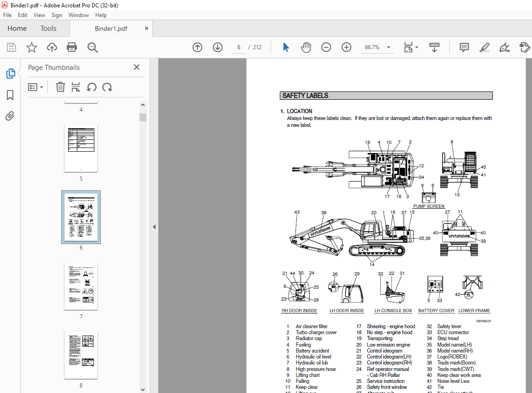The width and height of the screenshot is (532, 393).
Task: Delete selected pages with trash icon
Action: (x=60, y=87)
